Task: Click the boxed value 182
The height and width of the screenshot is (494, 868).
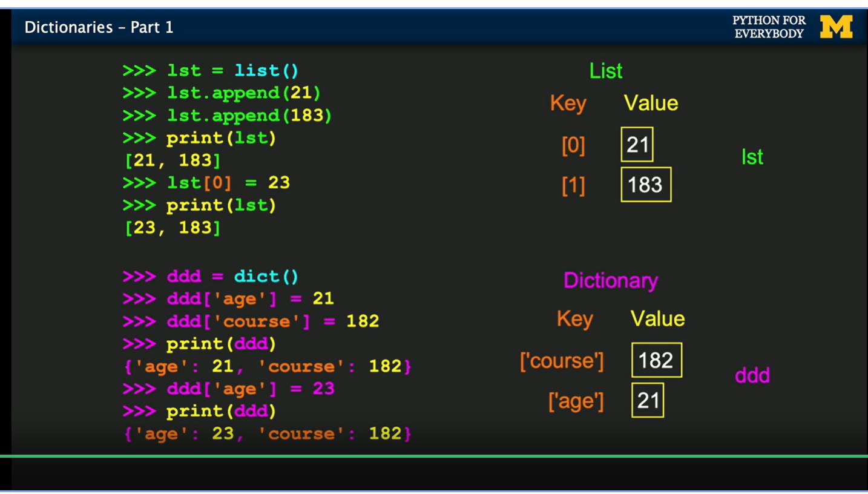Action: pos(657,360)
